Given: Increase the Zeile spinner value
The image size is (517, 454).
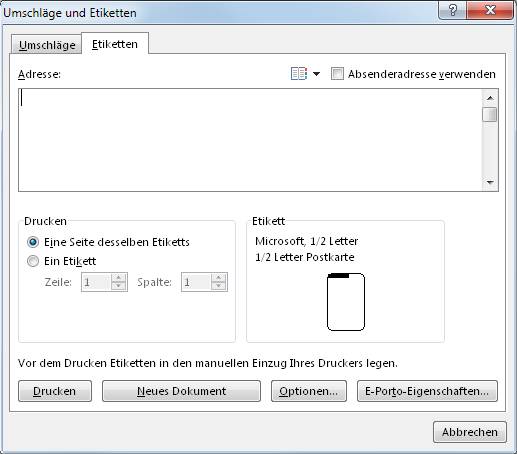Looking at the screenshot, I should 119,278.
